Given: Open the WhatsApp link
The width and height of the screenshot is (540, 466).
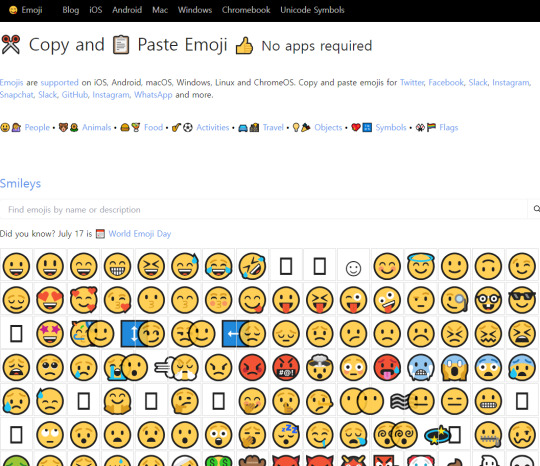Looking at the screenshot, I should pos(153,95).
